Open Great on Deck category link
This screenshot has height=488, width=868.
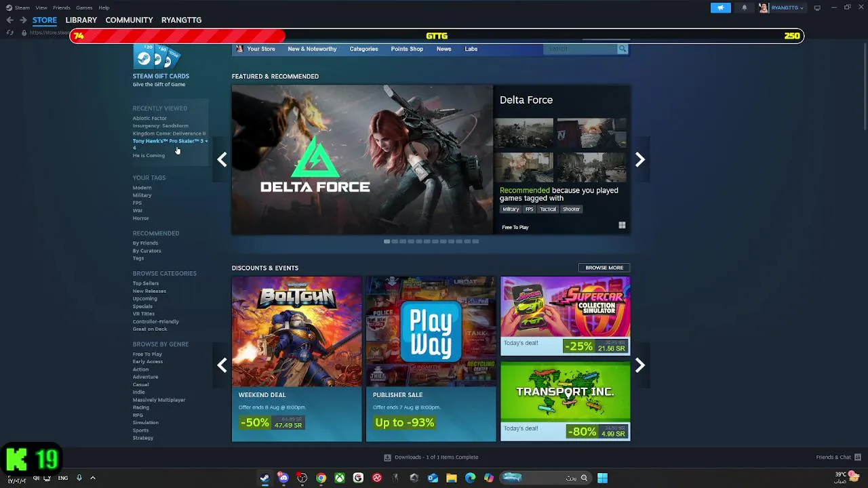[x=150, y=329]
